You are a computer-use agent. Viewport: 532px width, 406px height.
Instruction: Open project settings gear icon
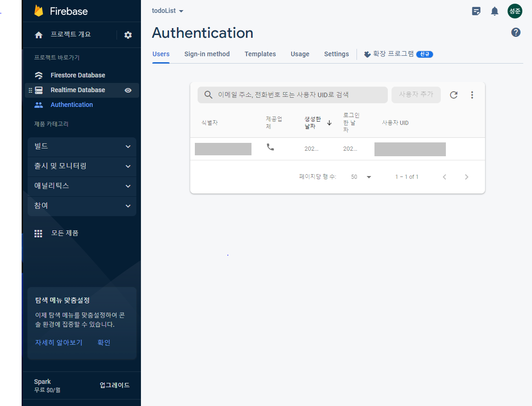[x=128, y=35]
